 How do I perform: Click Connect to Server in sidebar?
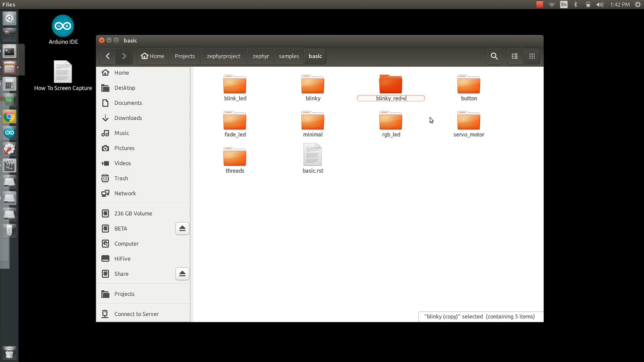pos(136,314)
